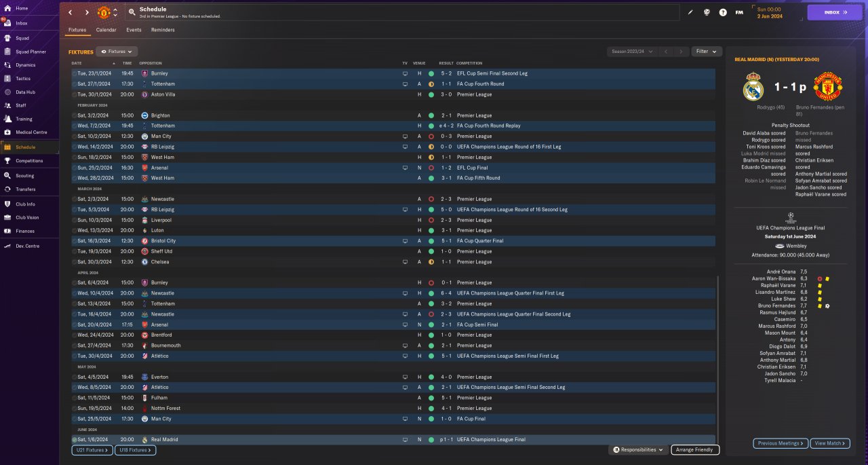Go to next season arrow

coord(681,52)
